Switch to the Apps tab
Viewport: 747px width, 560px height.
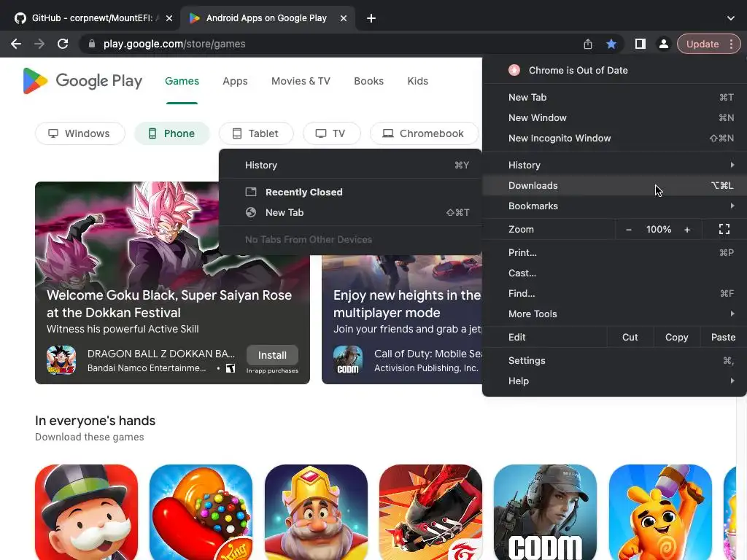coord(235,81)
